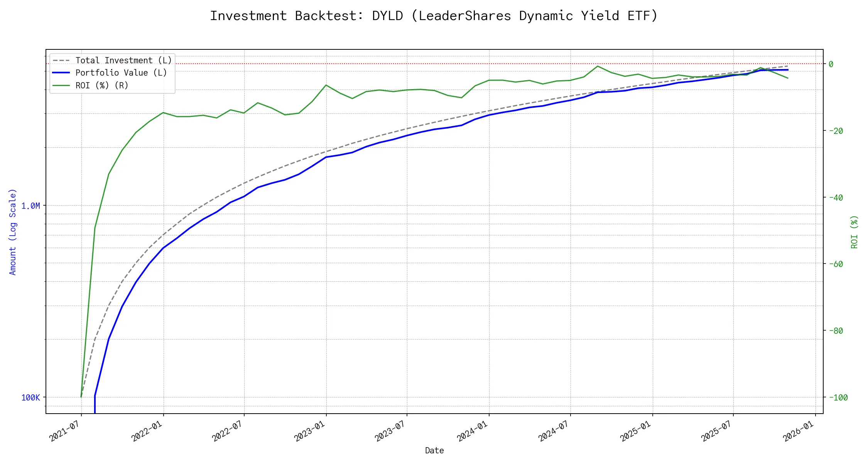Click the ROI (%) right axis title
The width and height of the screenshot is (868, 463).
854,231
